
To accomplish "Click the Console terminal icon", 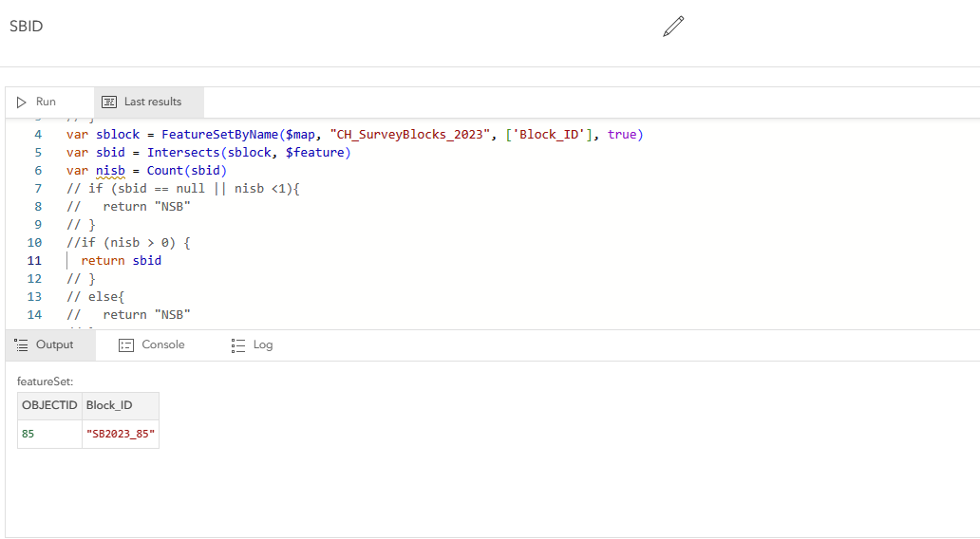I will 126,345.
